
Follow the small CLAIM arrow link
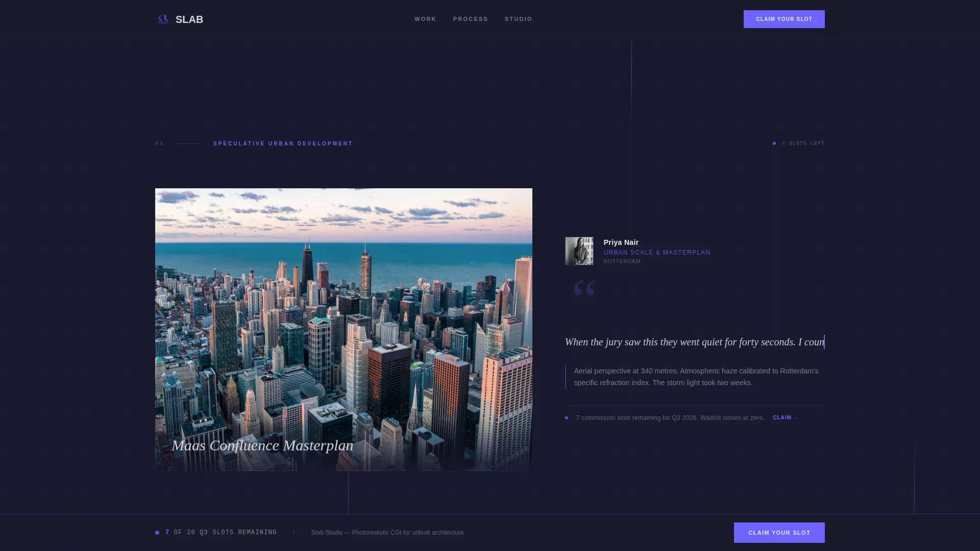(786, 418)
